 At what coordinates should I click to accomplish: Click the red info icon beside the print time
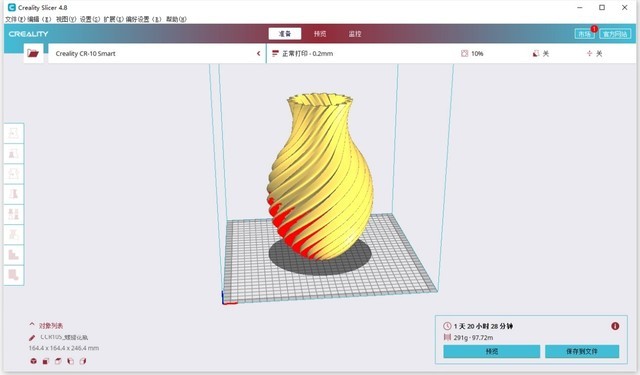pyautogui.click(x=615, y=326)
